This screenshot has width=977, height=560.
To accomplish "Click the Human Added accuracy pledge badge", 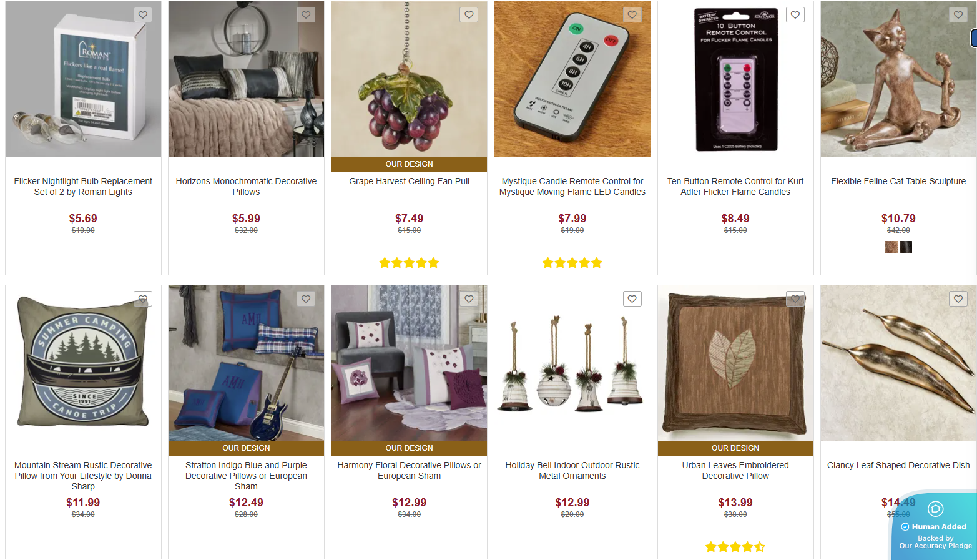I will (935, 528).
